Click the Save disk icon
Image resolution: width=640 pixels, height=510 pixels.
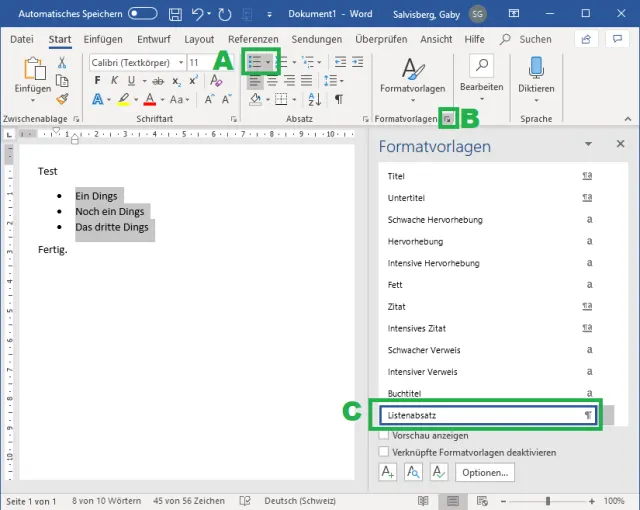pyautogui.click(x=176, y=15)
